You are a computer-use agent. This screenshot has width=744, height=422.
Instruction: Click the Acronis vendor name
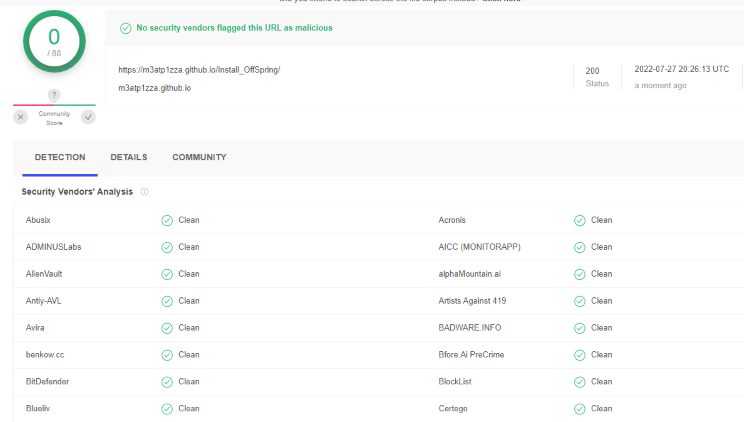click(x=452, y=220)
